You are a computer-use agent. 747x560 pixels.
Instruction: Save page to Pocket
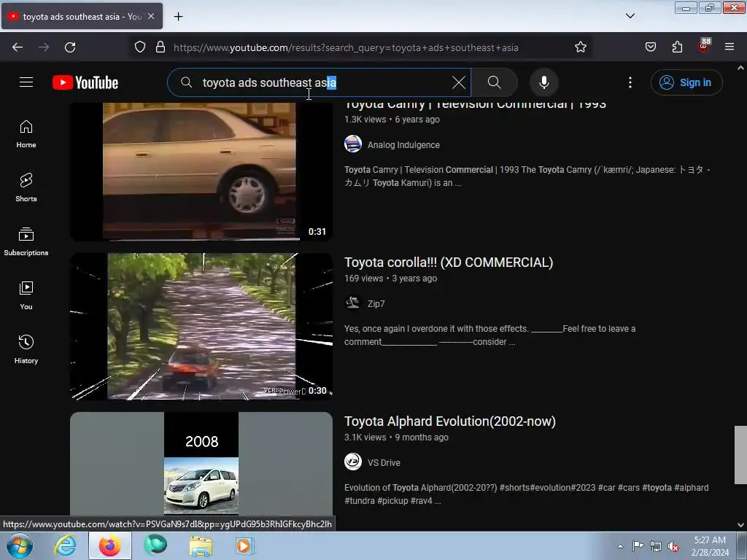[x=650, y=47]
